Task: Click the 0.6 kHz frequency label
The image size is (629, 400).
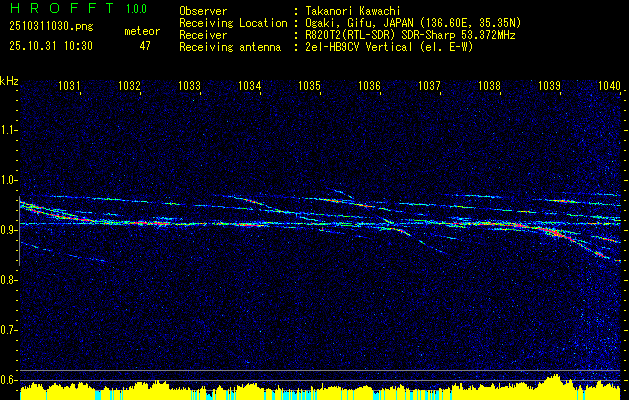Action: pos(8,380)
